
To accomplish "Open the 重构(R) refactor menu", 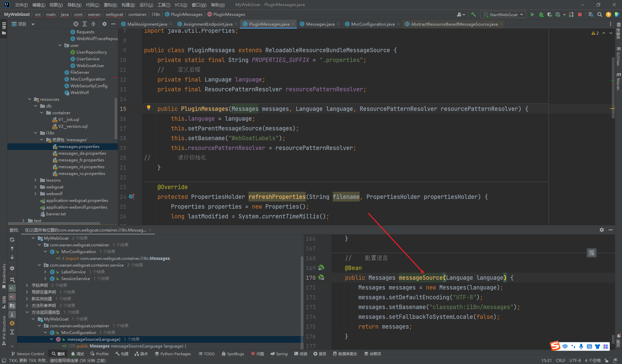I will [110, 5].
